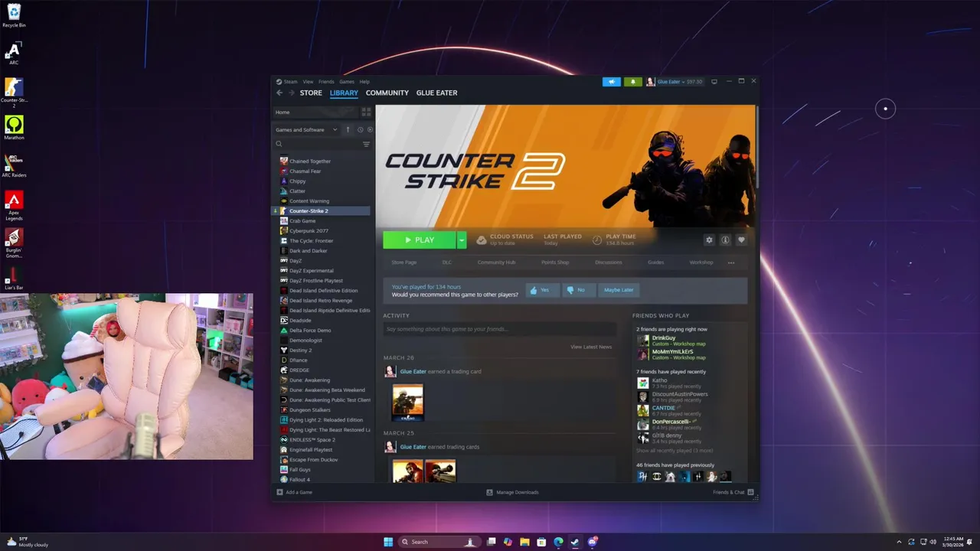Go forward with the right arrow
Viewport: 980px width, 551px height.
(291, 93)
